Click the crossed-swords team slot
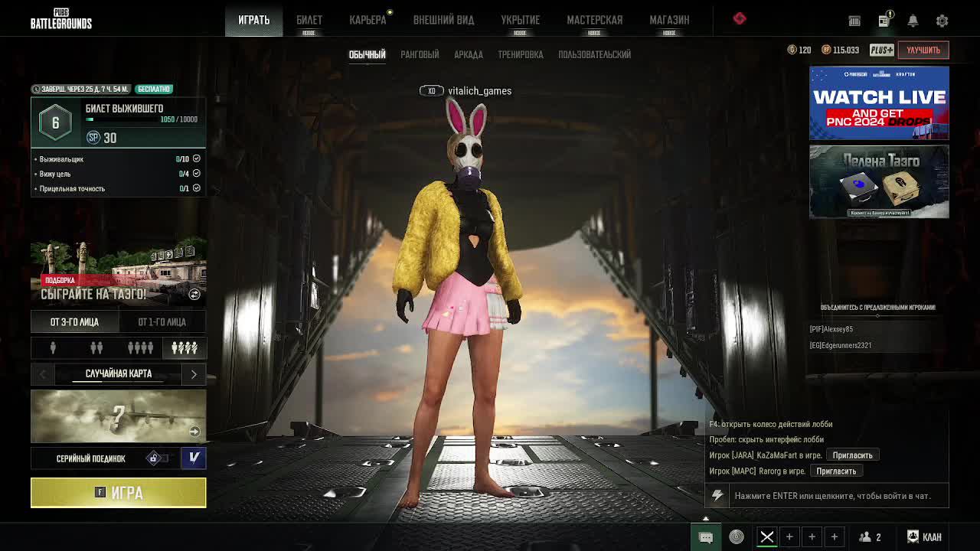The image size is (980, 551). click(766, 537)
